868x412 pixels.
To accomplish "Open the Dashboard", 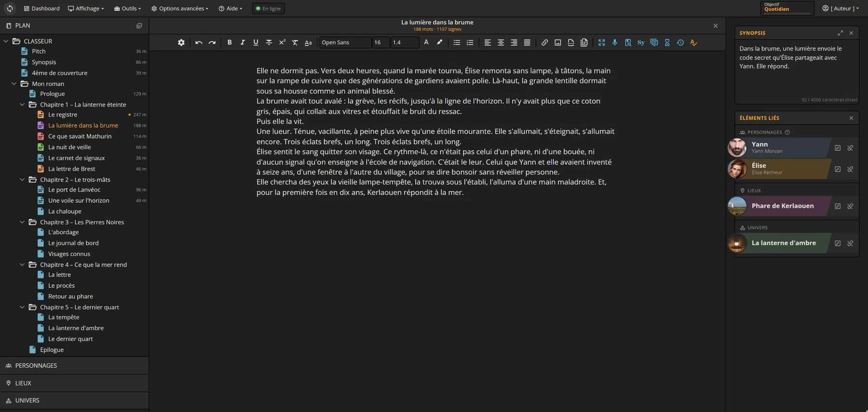I will 41,8.
